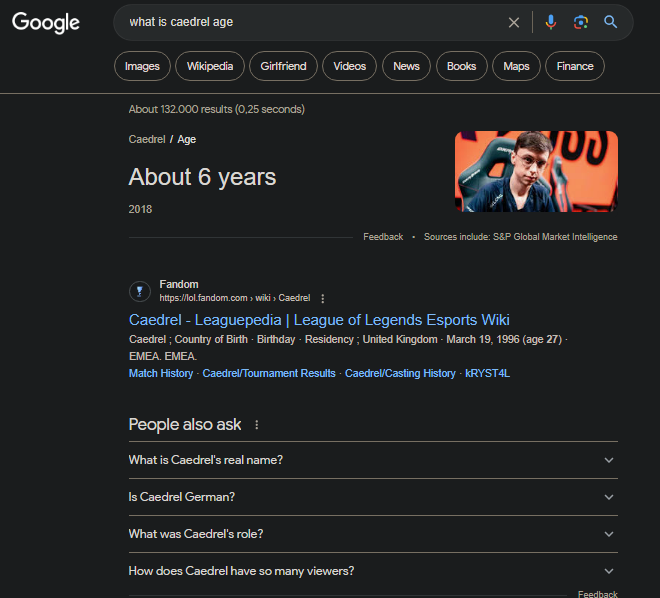This screenshot has height=598, width=660.
Task: Submit search with magnifying glass icon
Action: pos(610,22)
